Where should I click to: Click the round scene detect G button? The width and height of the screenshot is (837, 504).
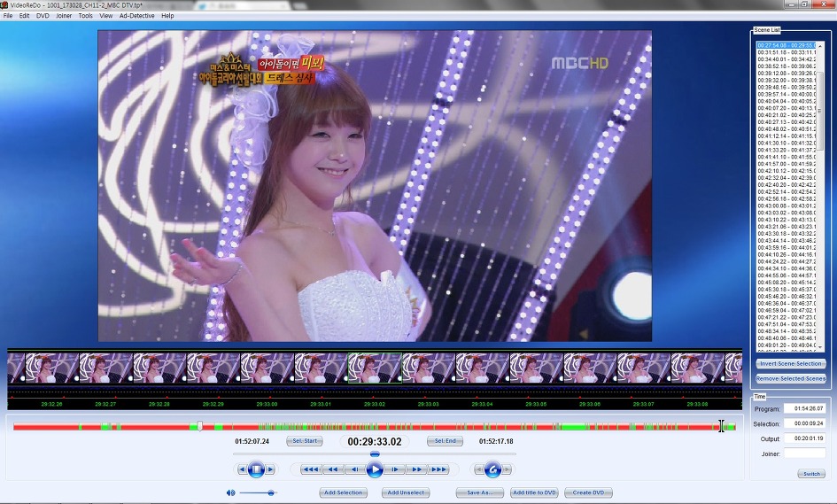(x=492, y=469)
